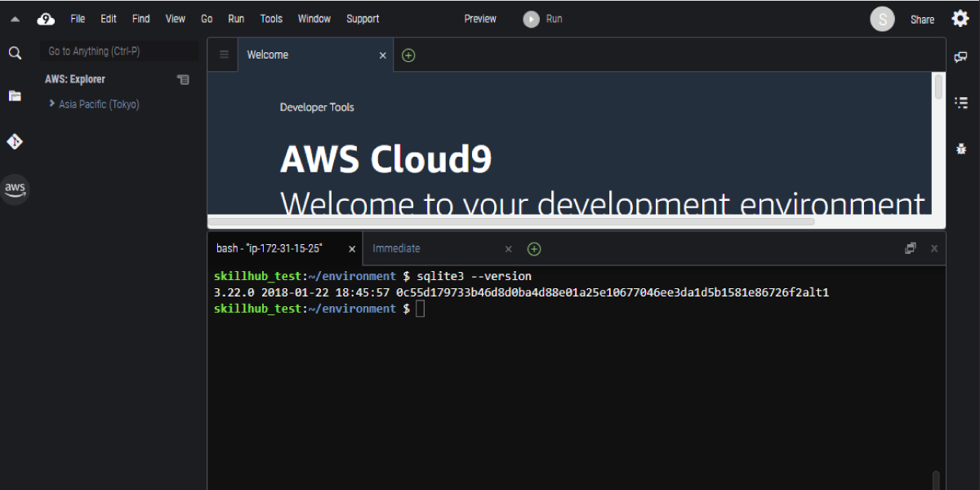Click the terminal prompt cursor
The image size is (980, 490).
pos(420,309)
